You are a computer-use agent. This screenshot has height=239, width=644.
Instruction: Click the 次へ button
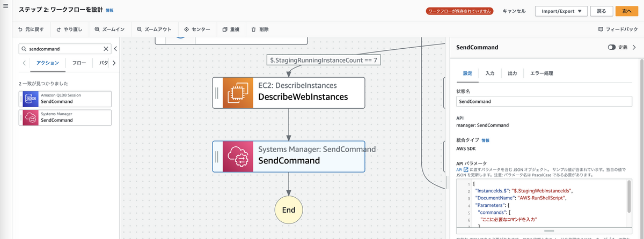(x=627, y=11)
